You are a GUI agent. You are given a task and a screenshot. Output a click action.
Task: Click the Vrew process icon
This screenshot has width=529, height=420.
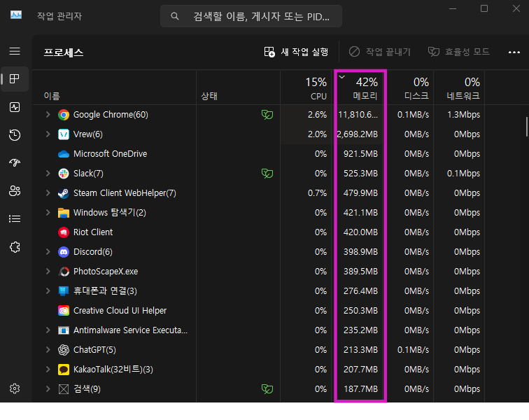pos(64,134)
